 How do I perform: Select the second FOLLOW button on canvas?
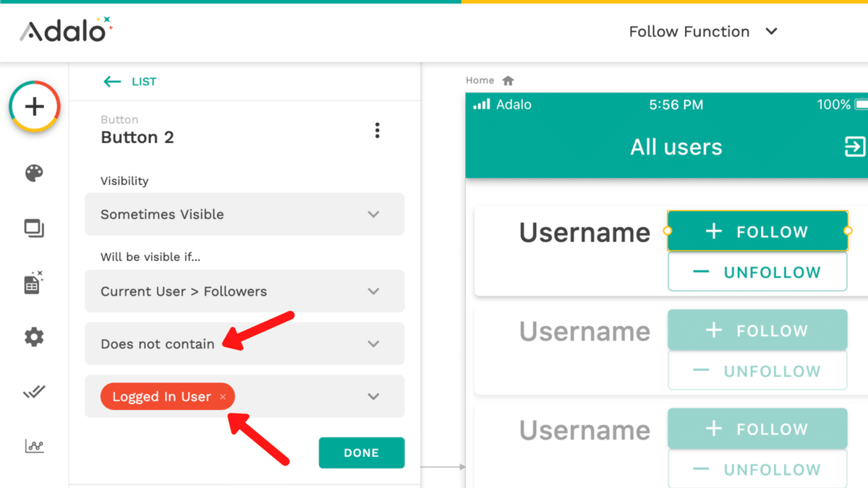pyautogui.click(x=757, y=330)
